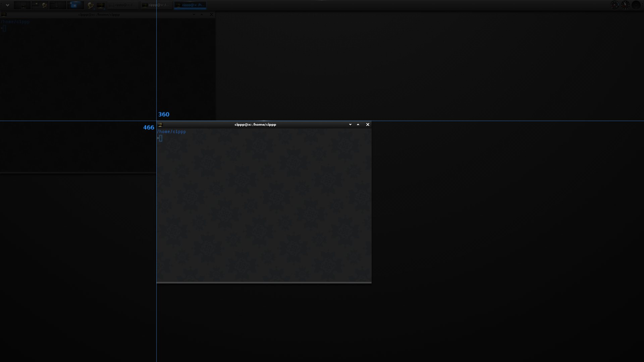The height and width of the screenshot is (362, 644).
Task: Click the front terminal title 'cippp@x: /home/cippp'
Action: pyautogui.click(x=255, y=124)
